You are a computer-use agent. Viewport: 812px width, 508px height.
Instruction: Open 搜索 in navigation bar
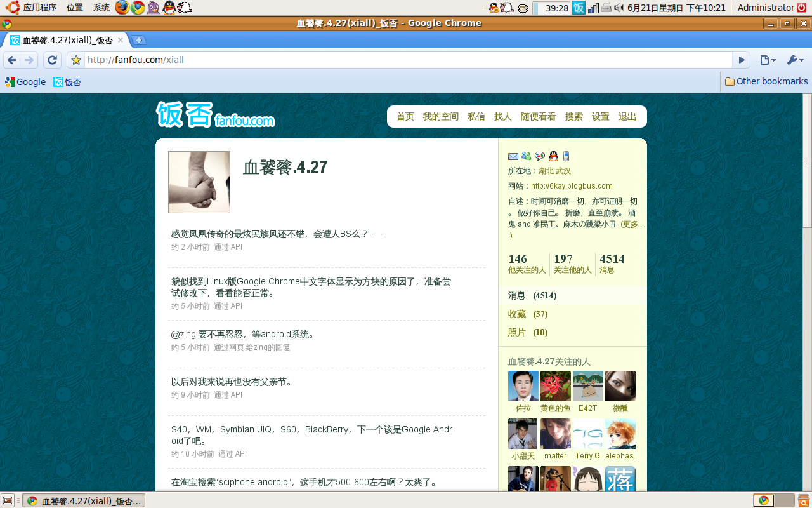pos(574,116)
